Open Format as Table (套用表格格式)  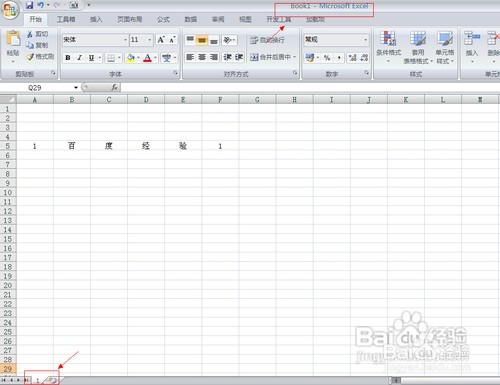pos(418,47)
